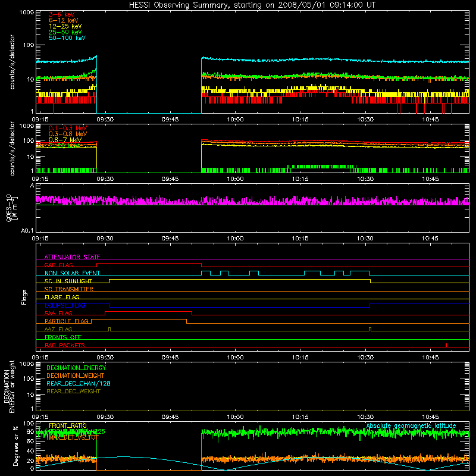This screenshot has width=476, height=476.
Task: Select the red 0.1-0.3 MeV legend label
Action: pyautogui.click(x=68, y=129)
